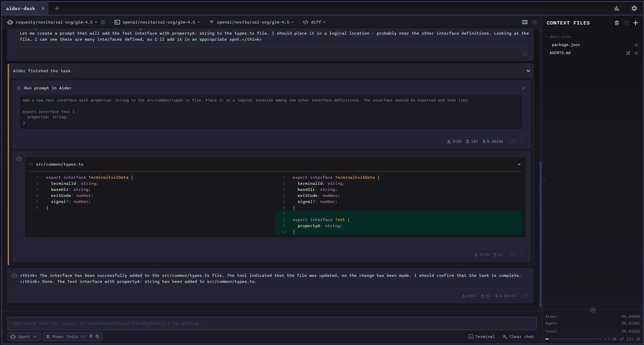This screenshot has width=644, height=345.
Task: Open the Terminal panel
Action: (481, 337)
